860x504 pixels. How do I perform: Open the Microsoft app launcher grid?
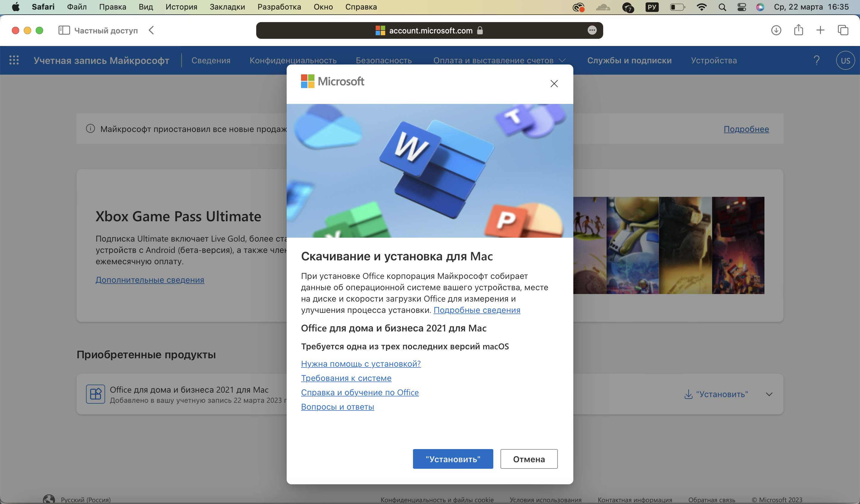coord(14,60)
